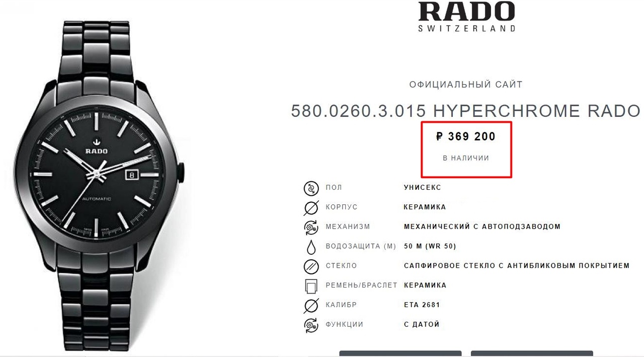The width and height of the screenshot is (644, 357).
Task: Click the case icon beside КОРПУС
Action: coord(311,207)
